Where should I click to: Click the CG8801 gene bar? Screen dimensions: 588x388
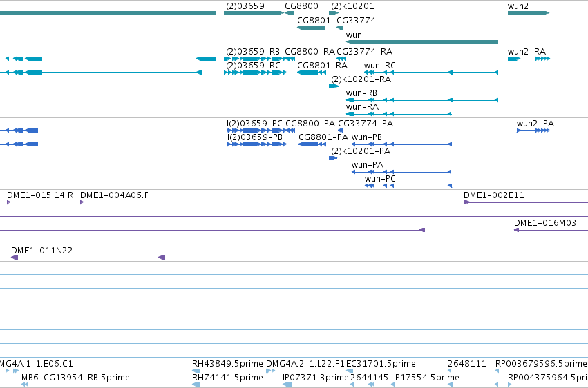click(x=311, y=28)
